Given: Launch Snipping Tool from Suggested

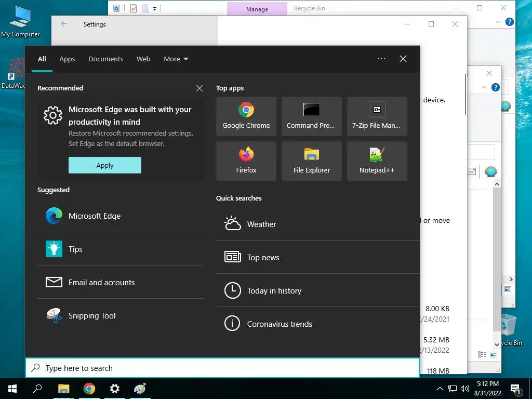Looking at the screenshot, I should click(x=121, y=315).
